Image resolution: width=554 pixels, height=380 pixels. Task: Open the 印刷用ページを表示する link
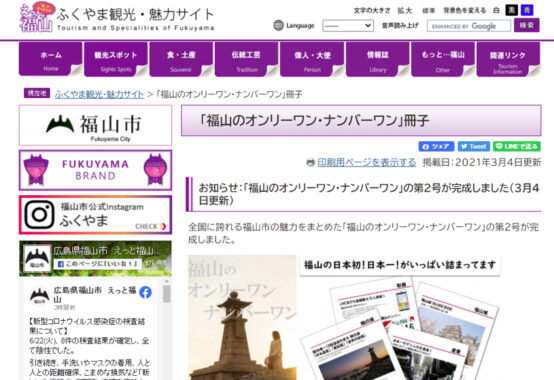click(366, 162)
